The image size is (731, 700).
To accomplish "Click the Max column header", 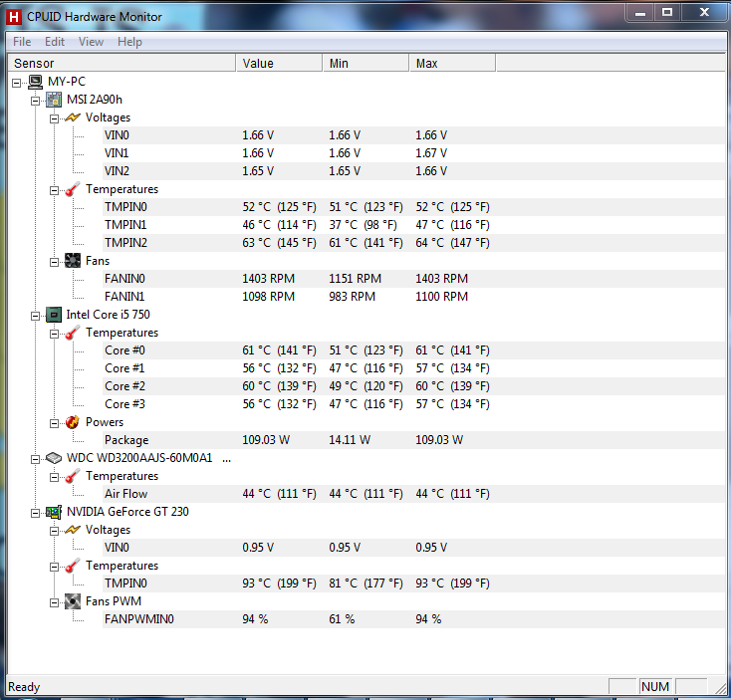I will point(453,64).
